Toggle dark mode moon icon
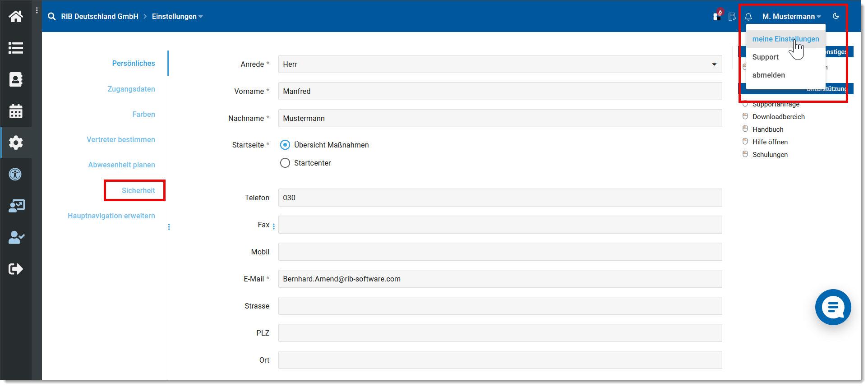The image size is (868, 387). [836, 16]
